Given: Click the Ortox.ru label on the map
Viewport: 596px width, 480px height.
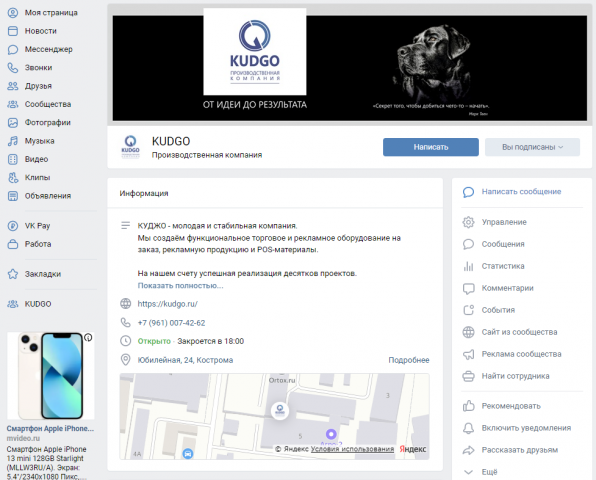Looking at the screenshot, I should pyautogui.click(x=282, y=380).
